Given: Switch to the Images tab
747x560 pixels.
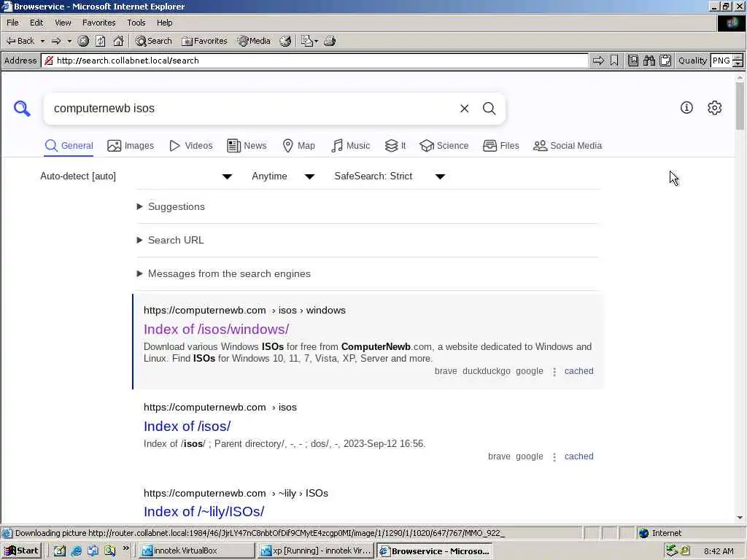Looking at the screenshot, I should tap(131, 146).
